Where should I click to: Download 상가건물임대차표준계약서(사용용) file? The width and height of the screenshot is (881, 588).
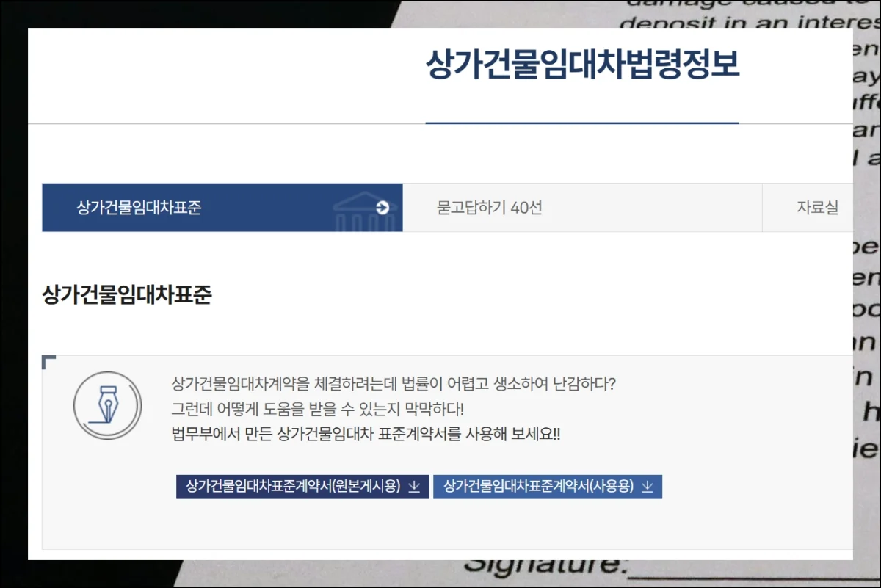538,487
